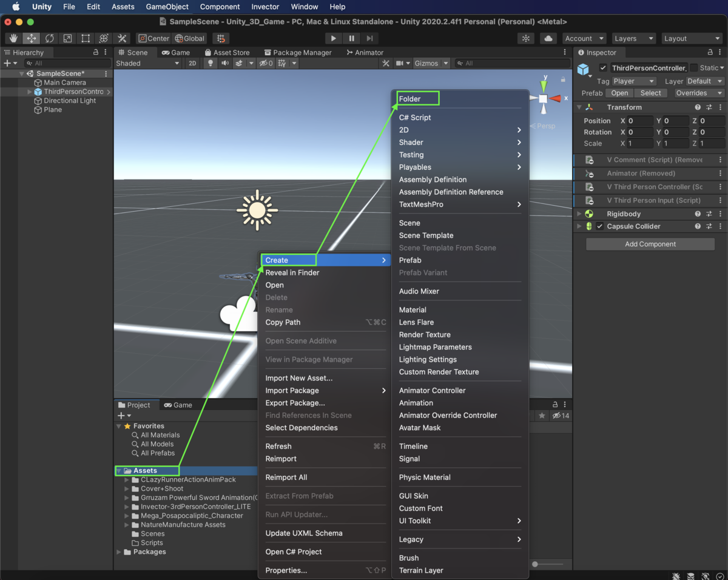Toggle the Capsule Collider enabled checkbox
The width and height of the screenshot is (728, 580).
600,226
